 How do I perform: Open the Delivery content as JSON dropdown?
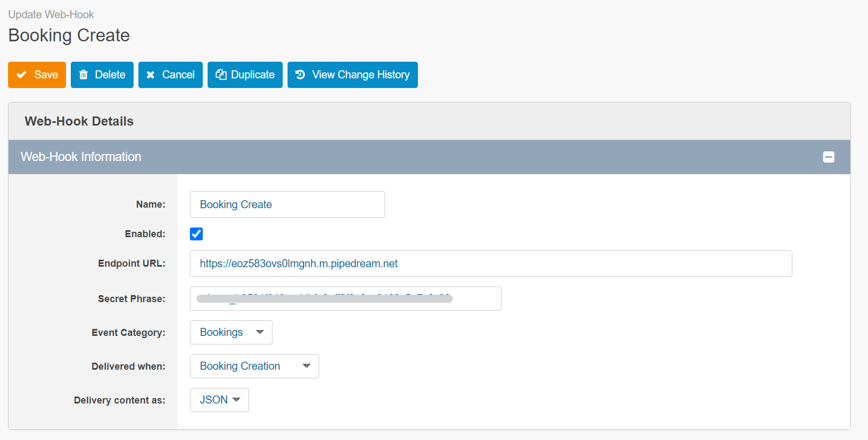point(219,400)
